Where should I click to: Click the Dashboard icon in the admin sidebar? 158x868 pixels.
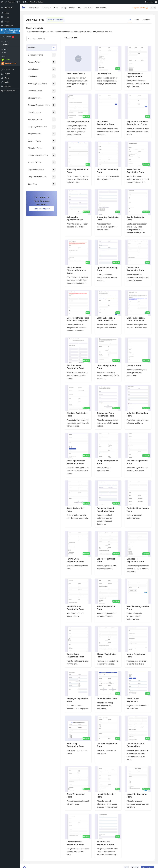point(2,7)
